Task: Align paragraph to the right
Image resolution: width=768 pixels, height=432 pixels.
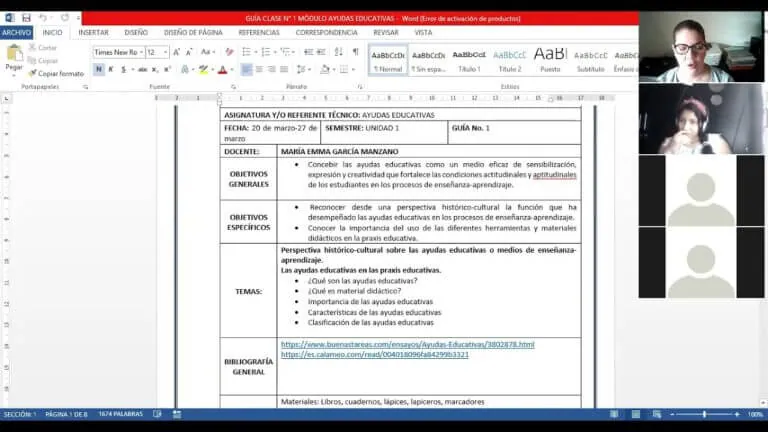Action: 271,70
